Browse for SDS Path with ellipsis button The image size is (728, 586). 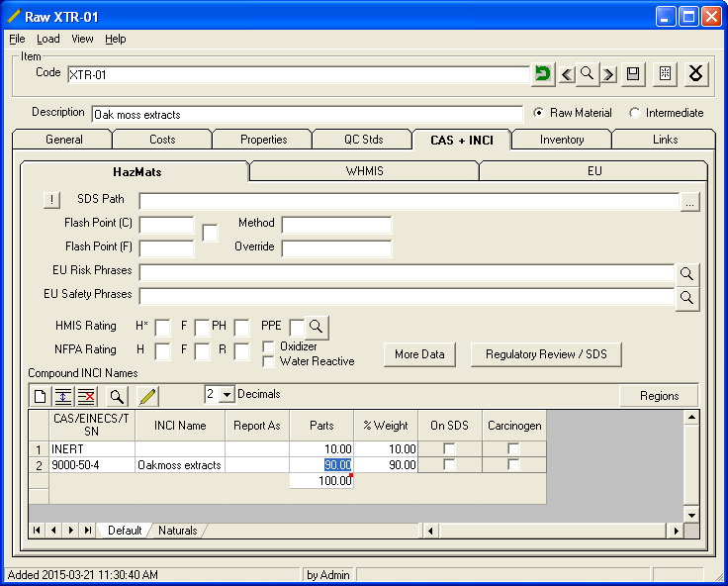click(x=690, y=202)
